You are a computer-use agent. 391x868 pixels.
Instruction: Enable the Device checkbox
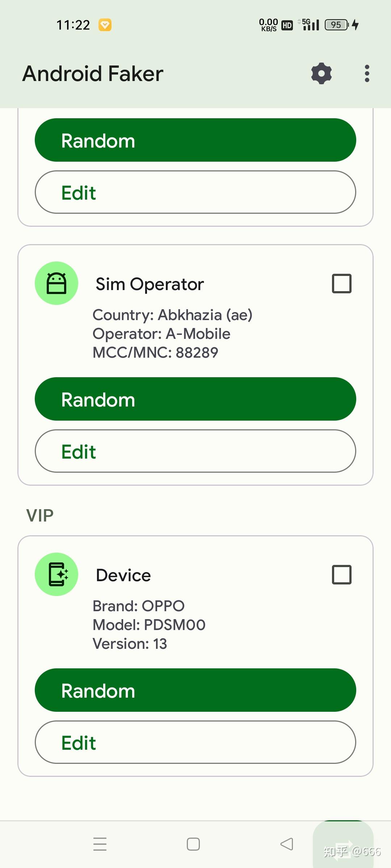point(342,574)
